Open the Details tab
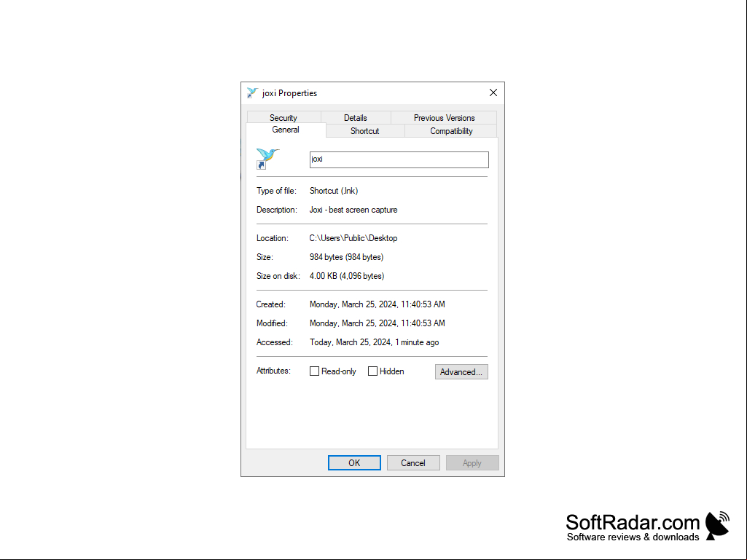 click(356, 118)
